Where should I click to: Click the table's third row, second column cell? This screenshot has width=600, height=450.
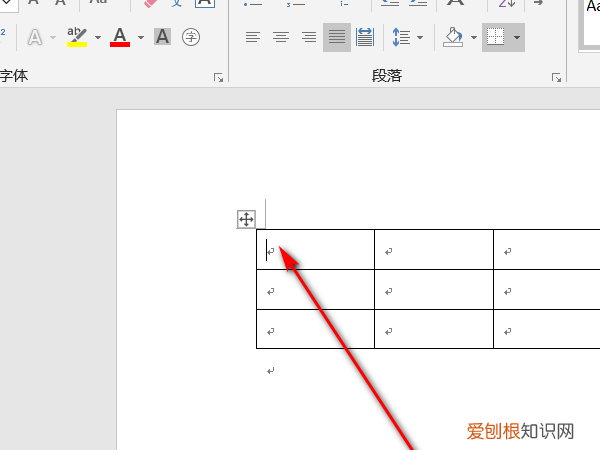pos(434,329)
